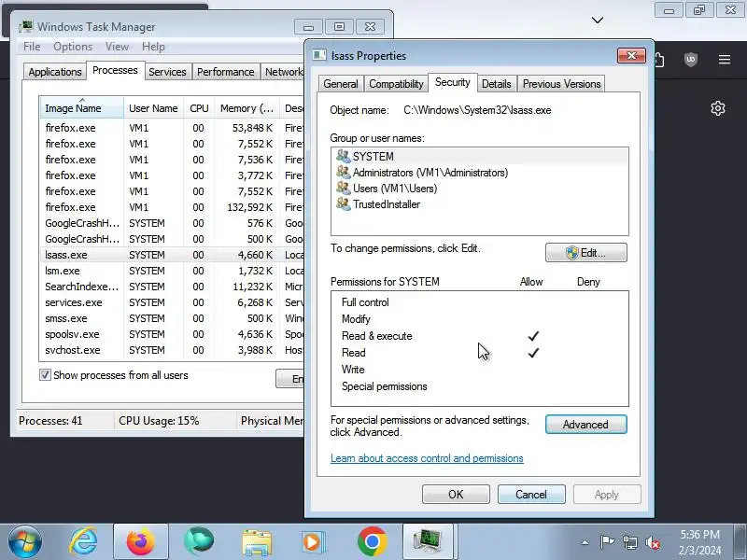Viewport: 747px width, 560px height.
Task: Open Task Manager Help menu
Action: pos(153,47)
